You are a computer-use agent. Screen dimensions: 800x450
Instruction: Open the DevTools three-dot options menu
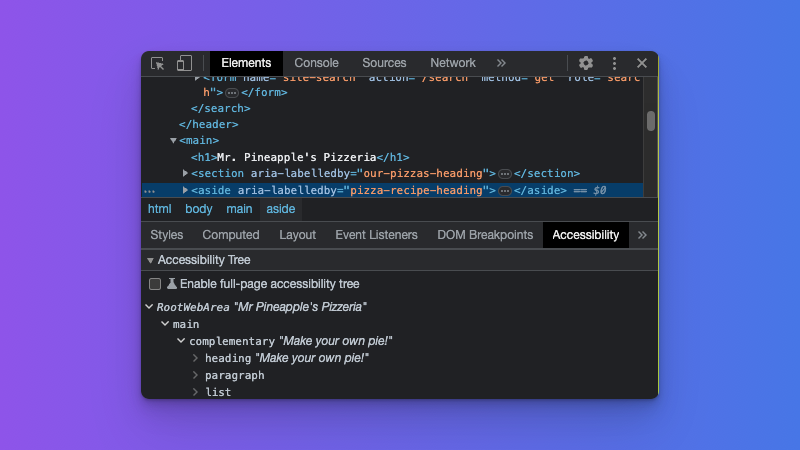614,63
